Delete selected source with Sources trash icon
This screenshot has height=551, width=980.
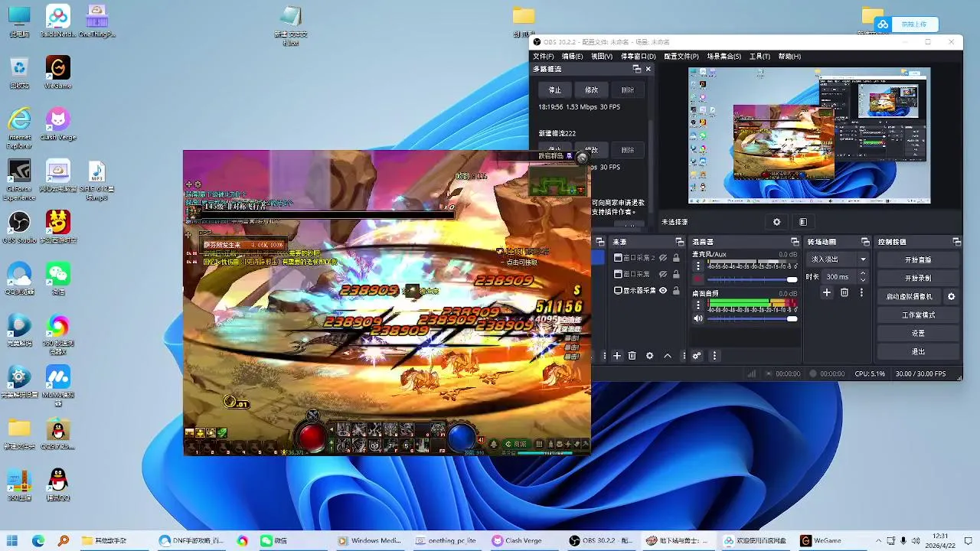click(632, 356)
